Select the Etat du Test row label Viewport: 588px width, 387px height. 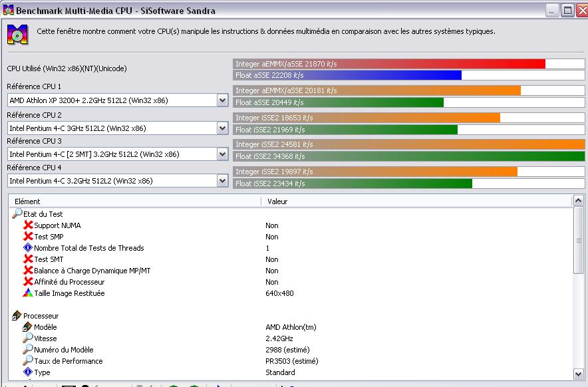[43, 214]
